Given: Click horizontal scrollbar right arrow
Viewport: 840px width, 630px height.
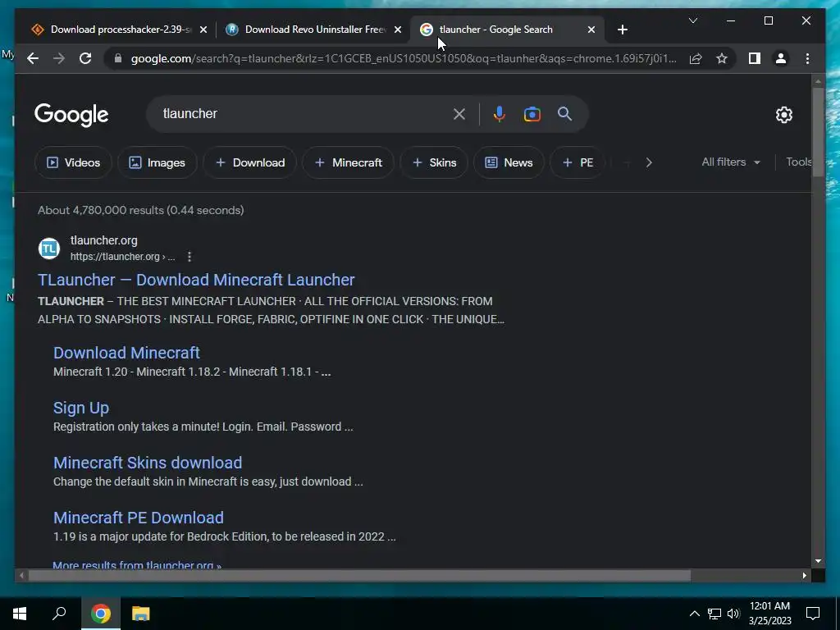Looking at the screenshot, I should [x=804, y=575].
